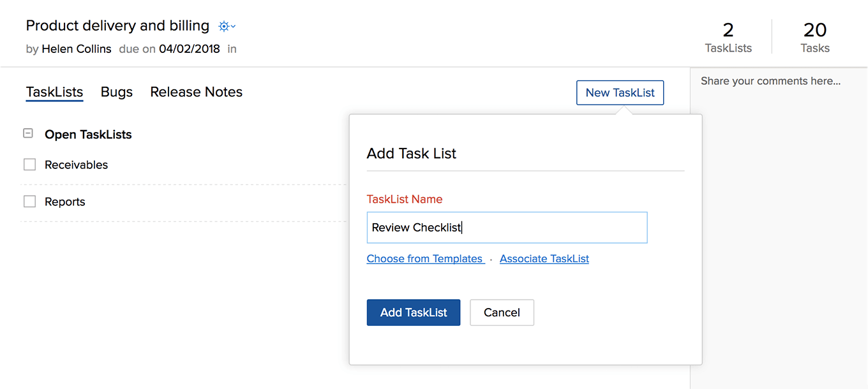This screenshot has height=389, width=868.
Task: Check the Reports tasklist checkbox
Action: 29,202
